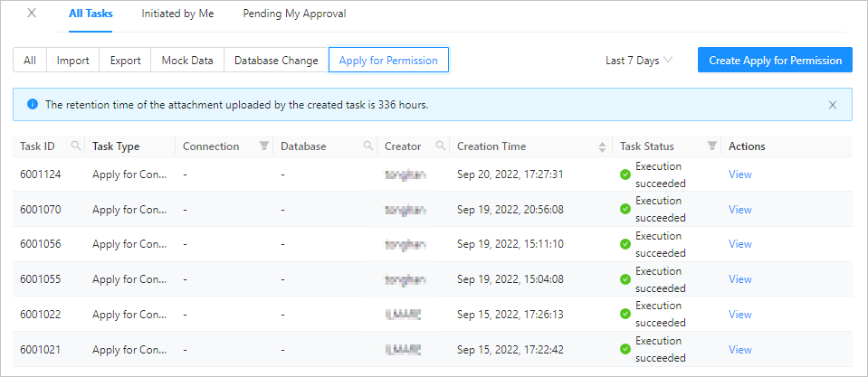Click the blue info icon in banner
This screenshot has height=377, width=868.
[33, 105]
